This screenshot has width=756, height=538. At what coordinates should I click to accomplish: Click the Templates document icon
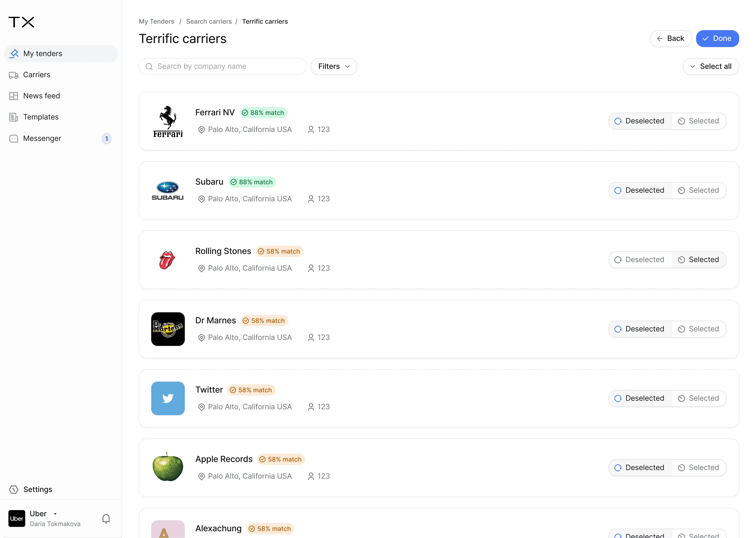14,117
